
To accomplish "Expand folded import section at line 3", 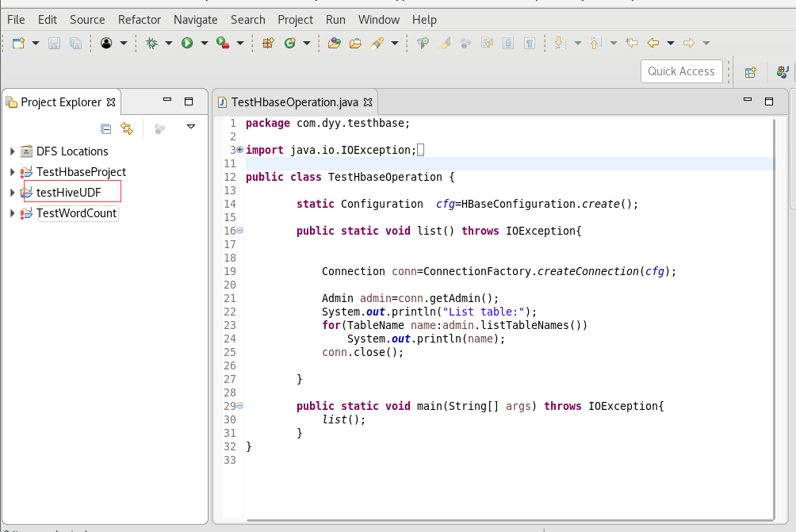I will click(240, 150).
